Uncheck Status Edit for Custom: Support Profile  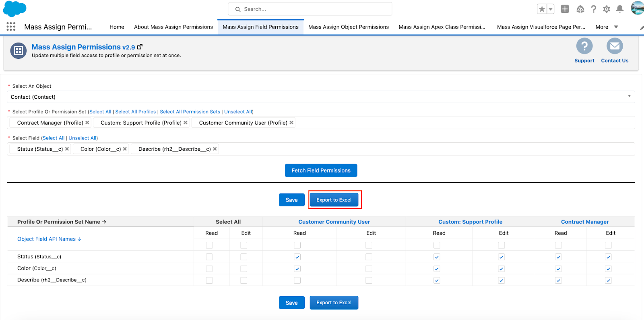(501, 257)
